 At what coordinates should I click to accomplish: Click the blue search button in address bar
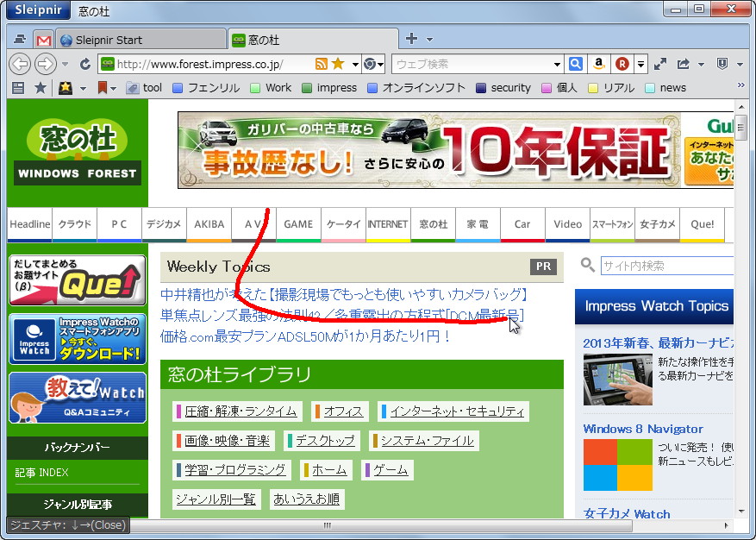576,63
